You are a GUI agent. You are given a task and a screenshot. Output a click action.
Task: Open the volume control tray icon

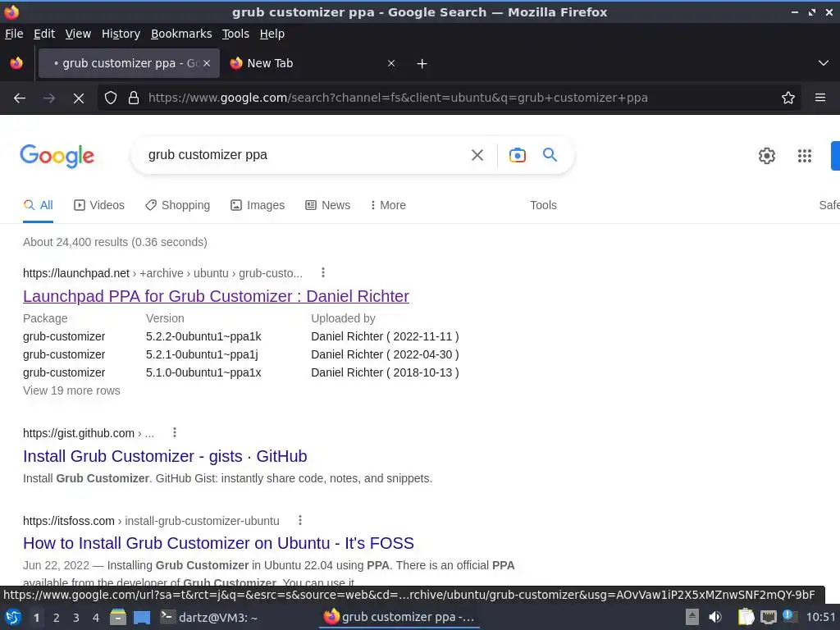[715, 617]
